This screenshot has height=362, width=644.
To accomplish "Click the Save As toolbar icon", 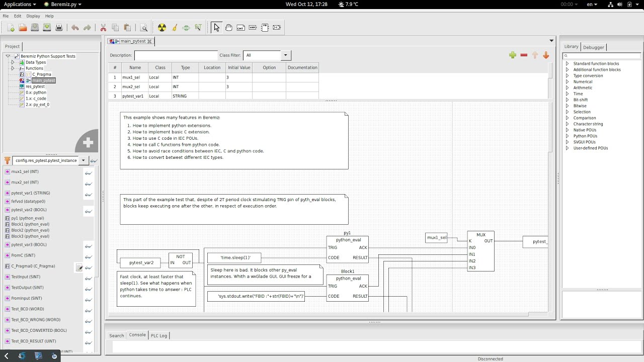I will [47, 28].
